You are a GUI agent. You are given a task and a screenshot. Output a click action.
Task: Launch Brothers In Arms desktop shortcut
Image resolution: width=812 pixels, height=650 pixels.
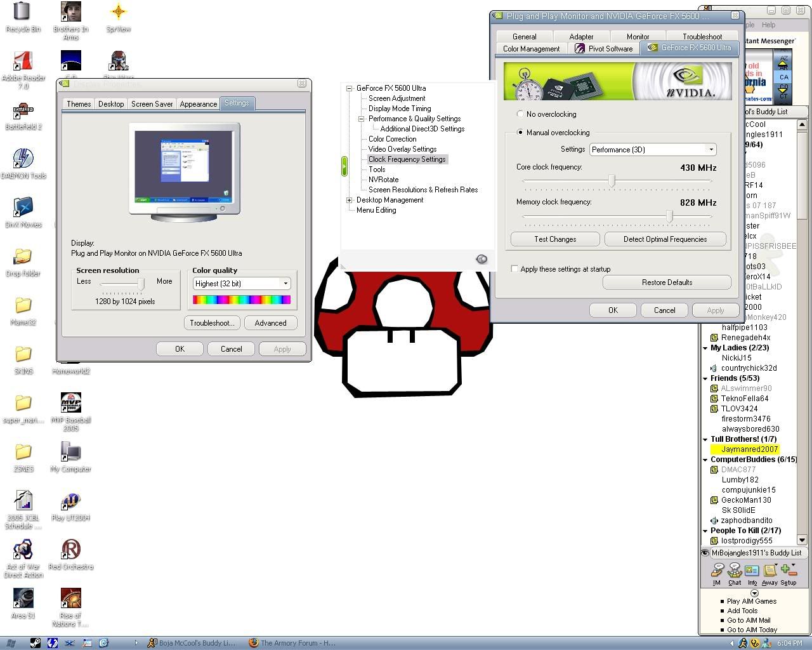(70, 21)
